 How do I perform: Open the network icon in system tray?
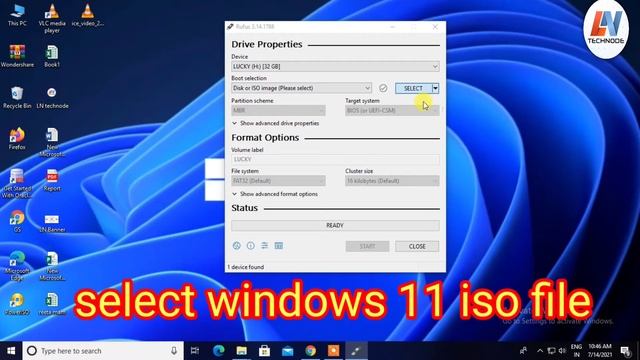point(551,351)
